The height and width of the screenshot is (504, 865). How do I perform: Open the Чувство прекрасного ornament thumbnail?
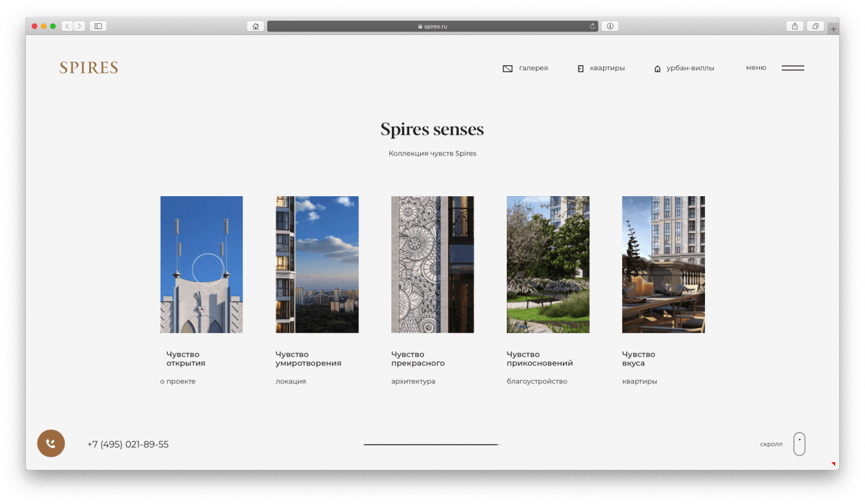(432, 265)
